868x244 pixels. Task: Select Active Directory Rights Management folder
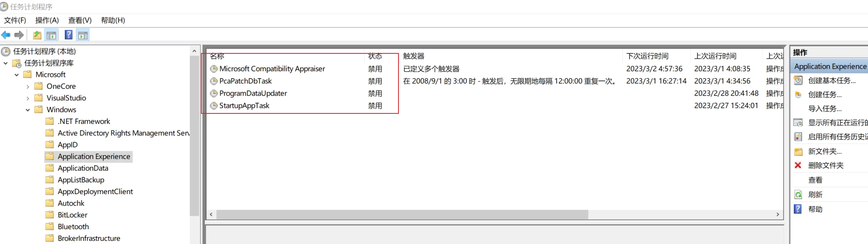123,133
